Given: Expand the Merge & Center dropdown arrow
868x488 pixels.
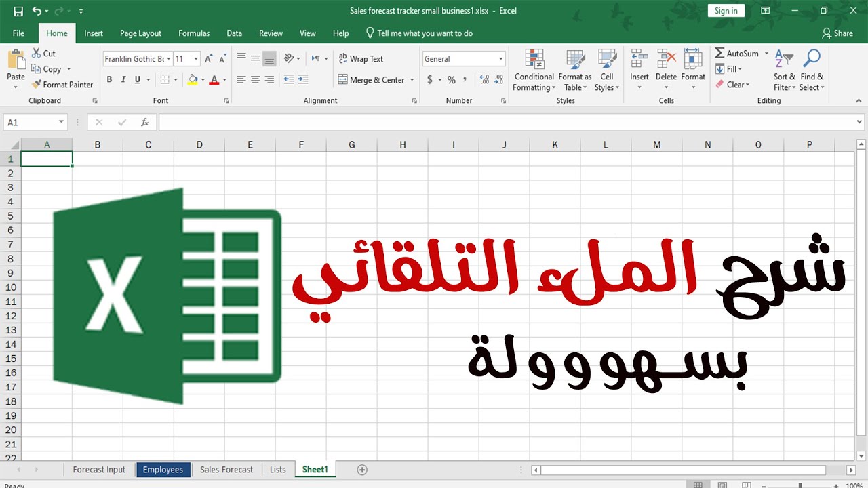Looking at the screenshot, I should 412,80.
